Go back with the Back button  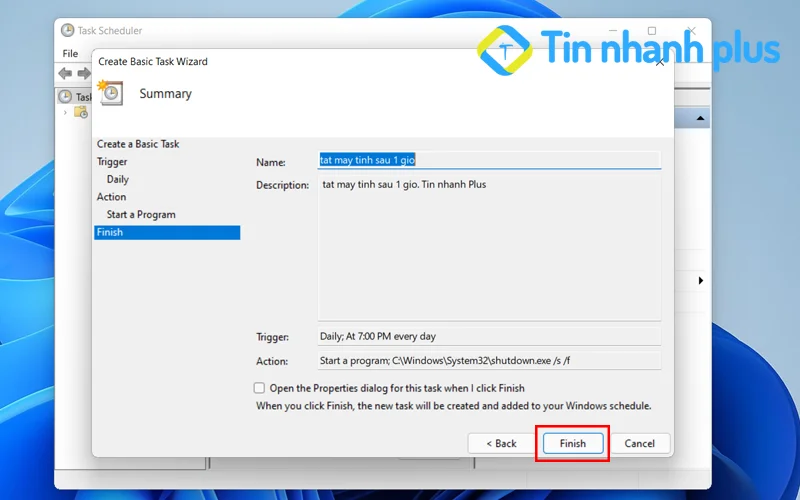point(501,443)
